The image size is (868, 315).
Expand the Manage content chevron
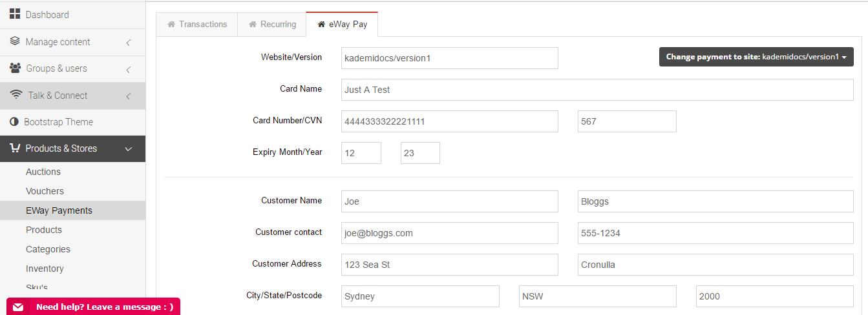[129, 42]
